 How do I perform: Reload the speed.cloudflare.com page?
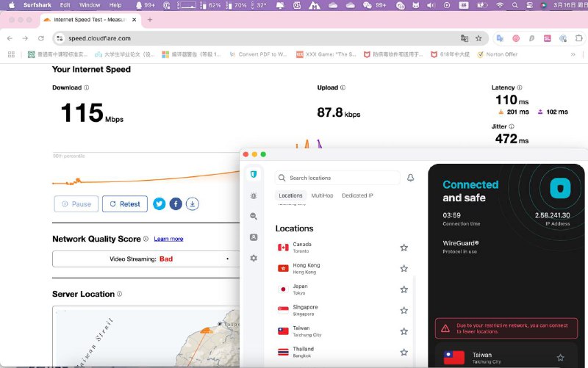coord(41,38)
